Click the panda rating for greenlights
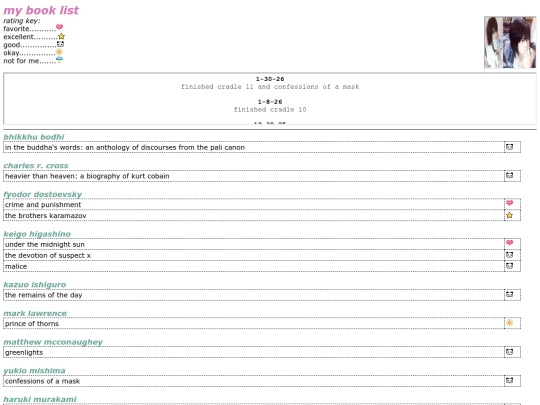 coord(509,352)
